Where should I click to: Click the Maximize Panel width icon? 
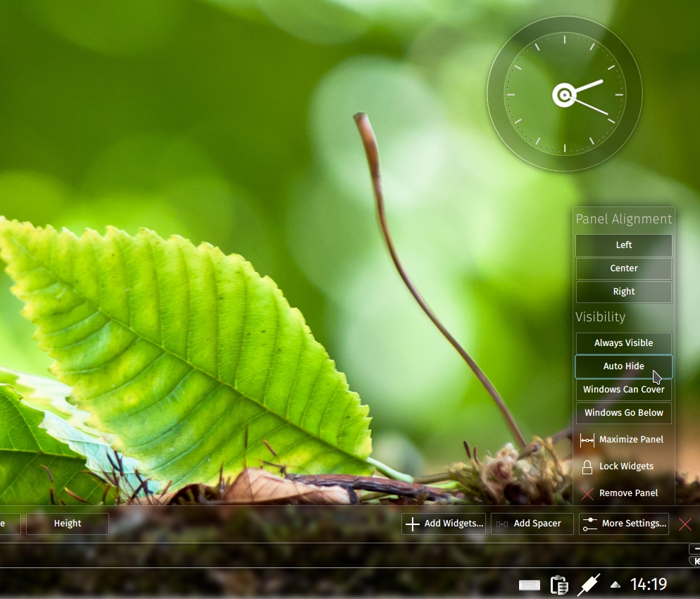pos(587,440)
